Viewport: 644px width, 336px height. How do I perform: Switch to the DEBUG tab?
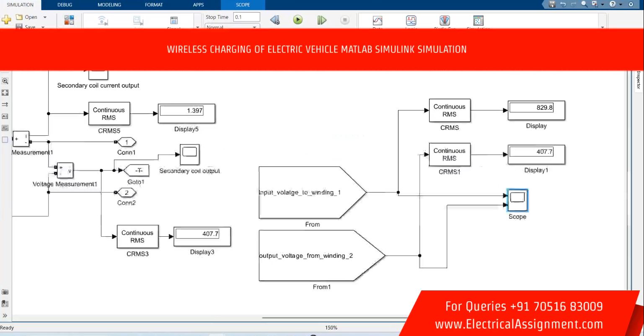[65, 5]
